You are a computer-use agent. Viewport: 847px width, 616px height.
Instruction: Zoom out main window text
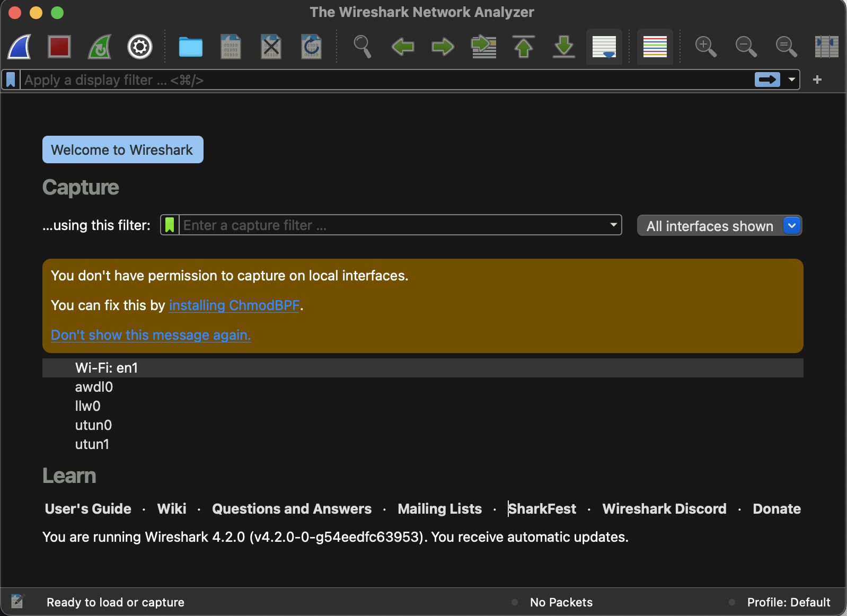point(746,47)
